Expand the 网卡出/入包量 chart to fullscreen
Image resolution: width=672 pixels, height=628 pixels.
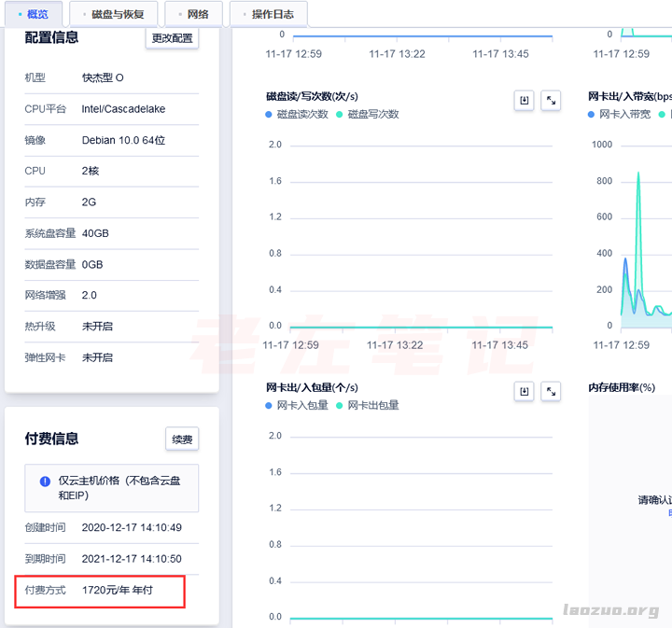[x=551, y=392]
